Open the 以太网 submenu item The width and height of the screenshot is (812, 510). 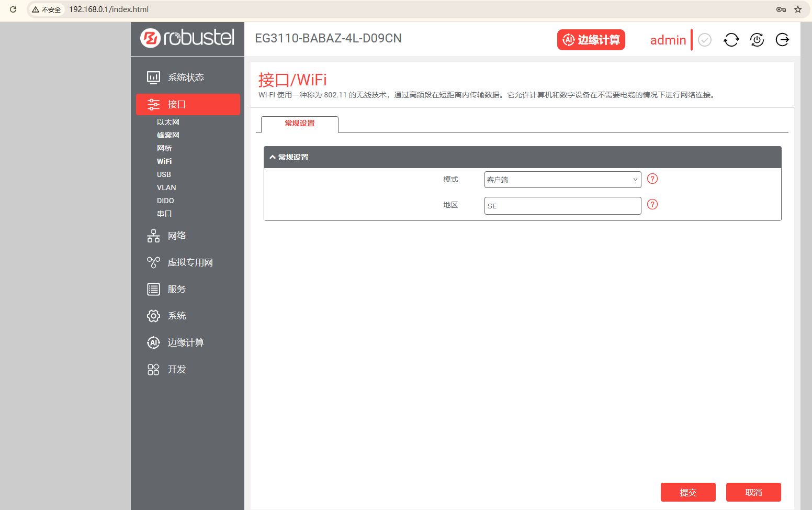168,122
